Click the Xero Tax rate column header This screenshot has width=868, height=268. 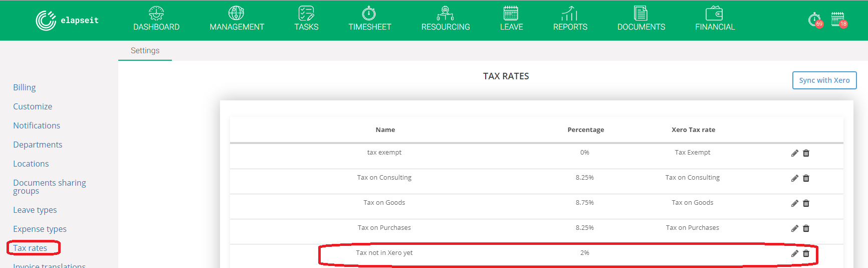pyautogui.click(x=693, y=129)
